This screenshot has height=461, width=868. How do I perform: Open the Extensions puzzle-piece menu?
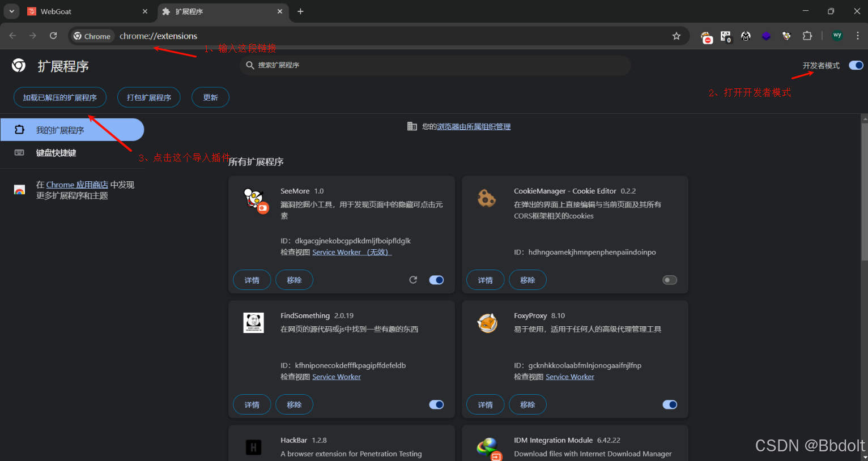807,36
